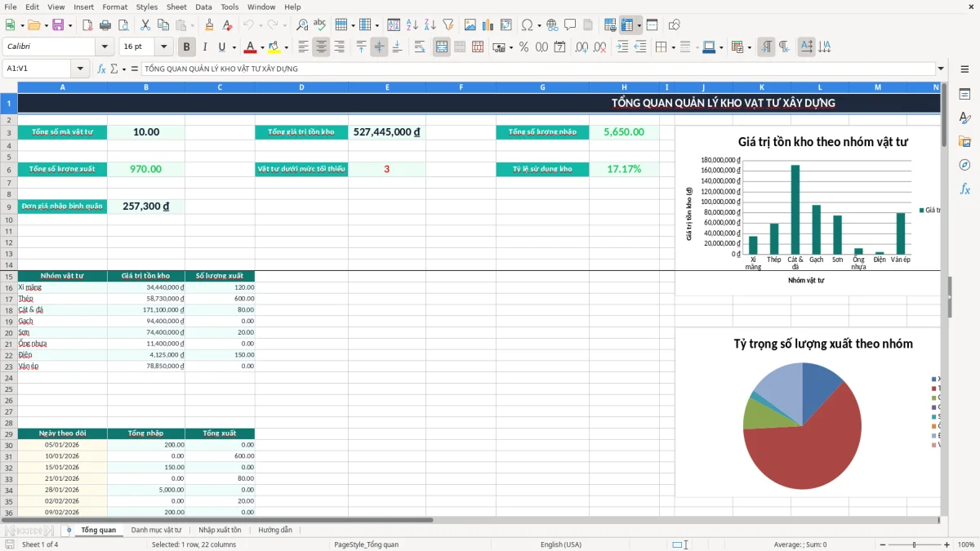Switch to Danh mục vật tư sheet tab
This screenshot has width=980, height=551.
156,530
